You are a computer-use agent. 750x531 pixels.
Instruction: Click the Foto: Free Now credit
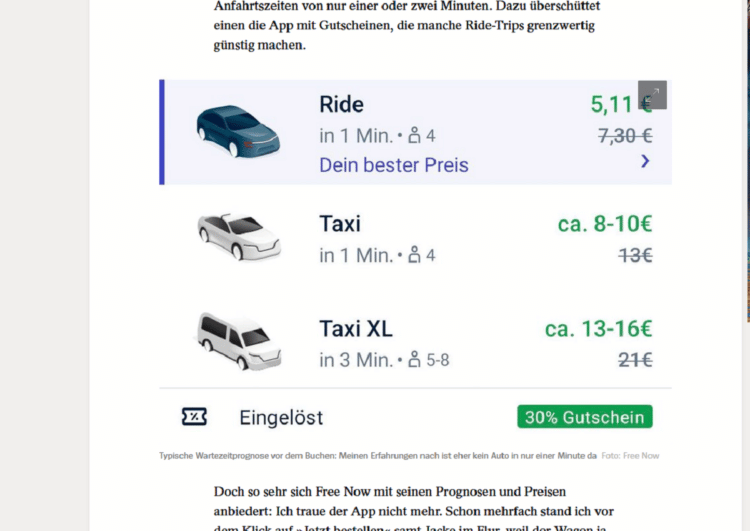click(630, 456)
